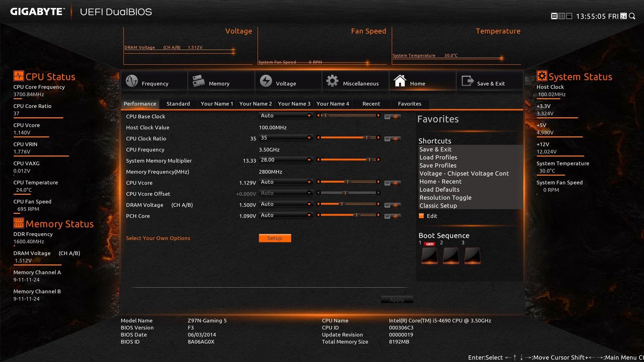This screenshot has height=362, width=644.
Task: Click the Memory Status chip icon
Action: click(19, 223)
